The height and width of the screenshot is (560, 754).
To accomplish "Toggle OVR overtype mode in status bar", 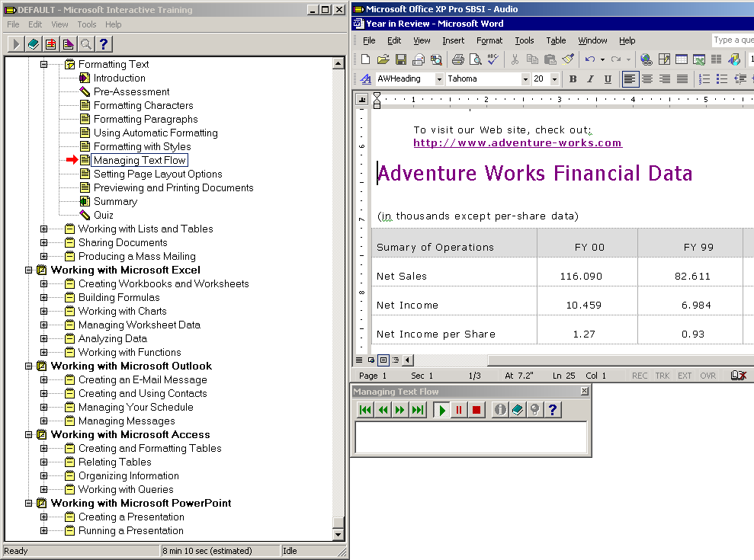I will point(707,376).
